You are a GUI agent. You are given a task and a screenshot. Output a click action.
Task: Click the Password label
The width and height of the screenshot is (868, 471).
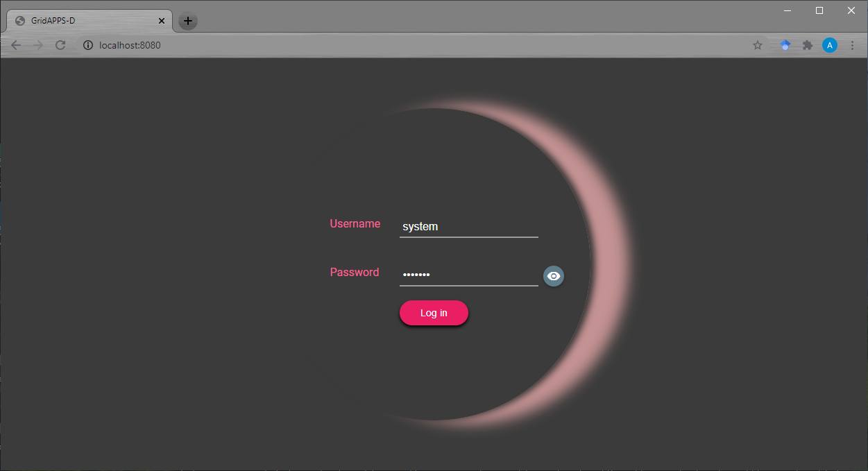(x=355, y=272)
